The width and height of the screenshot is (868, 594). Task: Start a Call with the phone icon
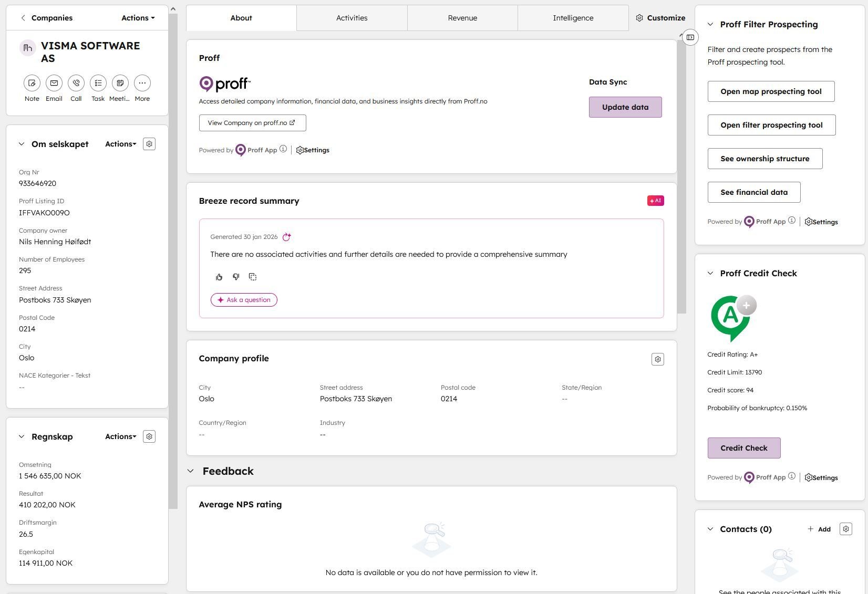pyautogui.click(x=76, y=83)
